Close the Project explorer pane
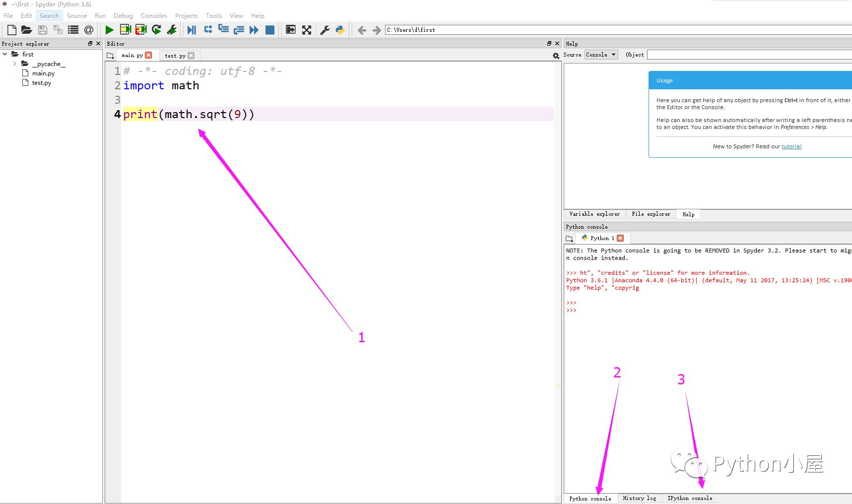 98,44
